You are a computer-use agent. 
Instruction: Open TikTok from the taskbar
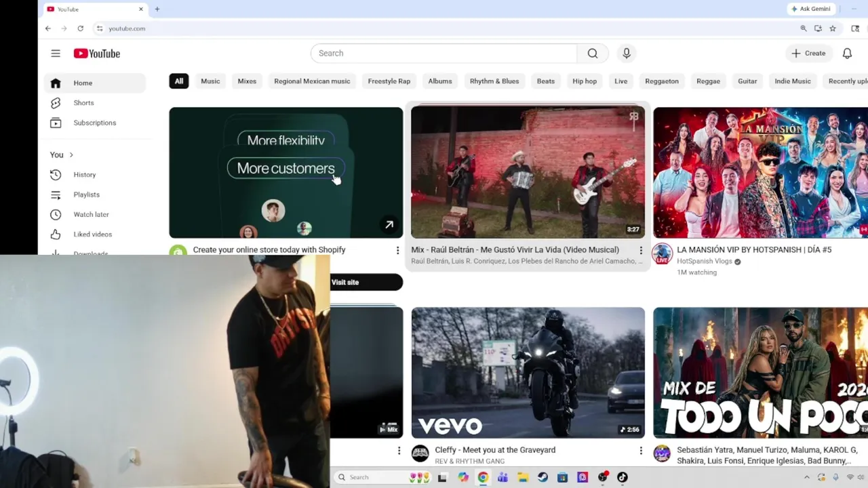pyautogui.click(x=623, y=477)
